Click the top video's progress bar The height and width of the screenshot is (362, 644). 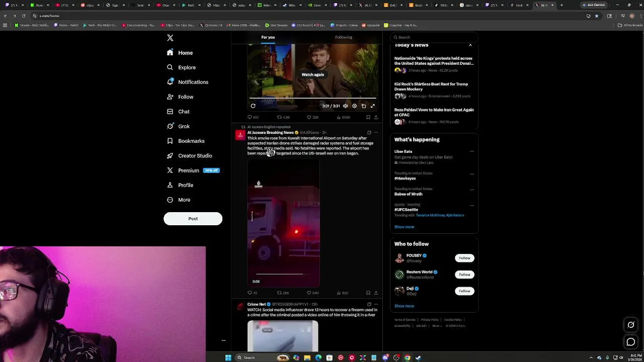click(x=312, y=99)
